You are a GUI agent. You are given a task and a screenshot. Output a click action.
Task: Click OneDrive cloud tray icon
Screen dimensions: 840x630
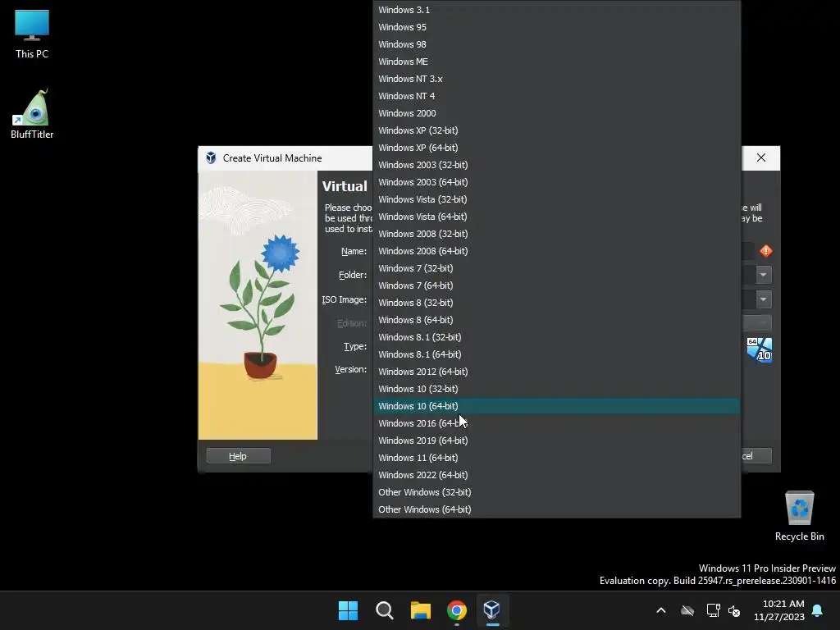pyautogui.click(x=687, y=610)
